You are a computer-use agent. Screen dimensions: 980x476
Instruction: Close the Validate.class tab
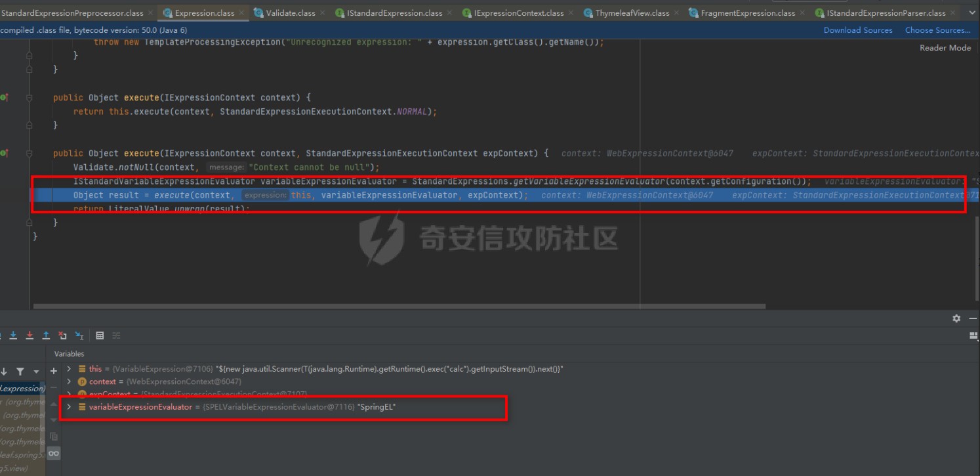point(322,13)
